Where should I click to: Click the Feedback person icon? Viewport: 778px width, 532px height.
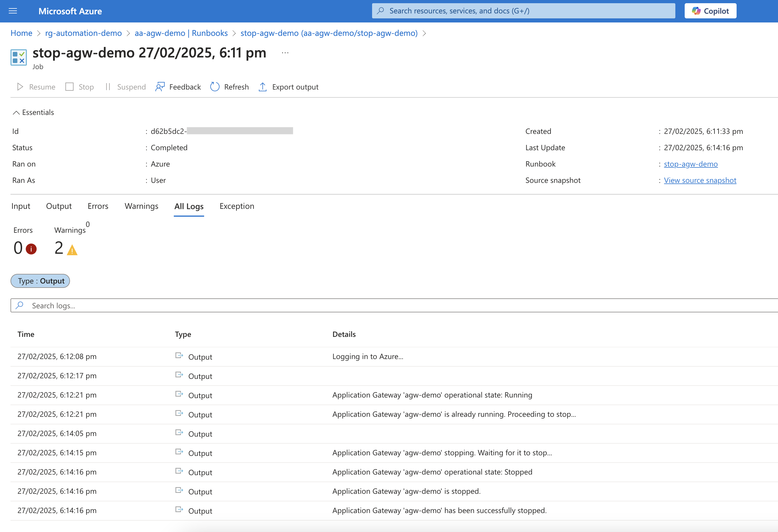coord(160,87)
